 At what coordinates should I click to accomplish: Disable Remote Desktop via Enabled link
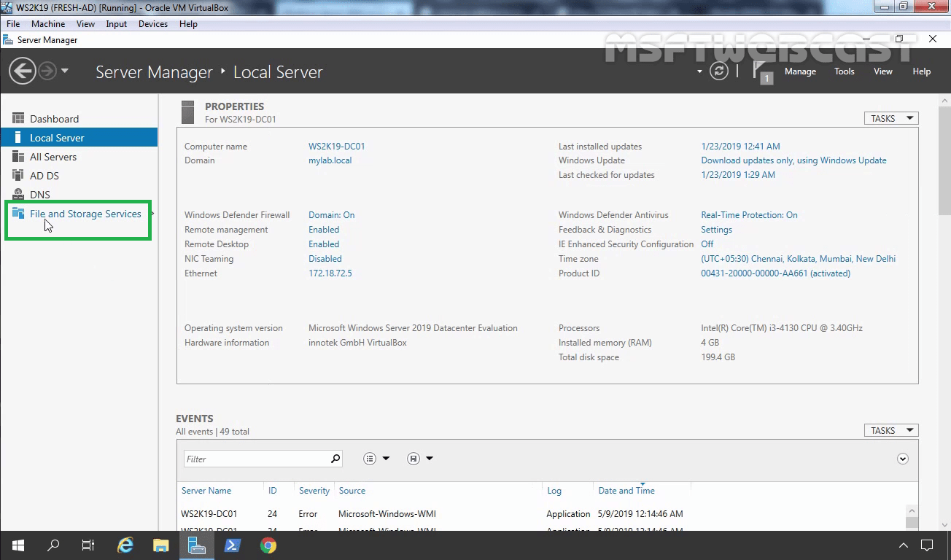tap(323, 244)
